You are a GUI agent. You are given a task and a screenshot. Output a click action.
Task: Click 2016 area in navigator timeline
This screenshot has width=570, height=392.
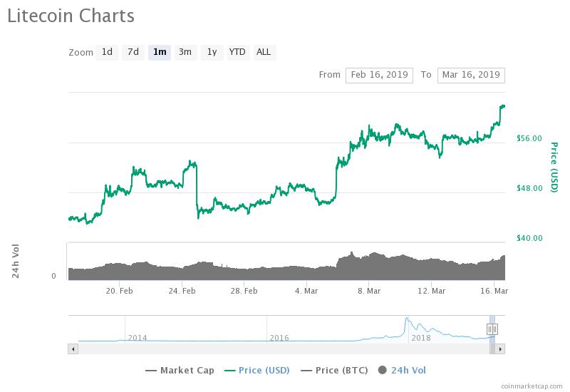pos(279,335)
